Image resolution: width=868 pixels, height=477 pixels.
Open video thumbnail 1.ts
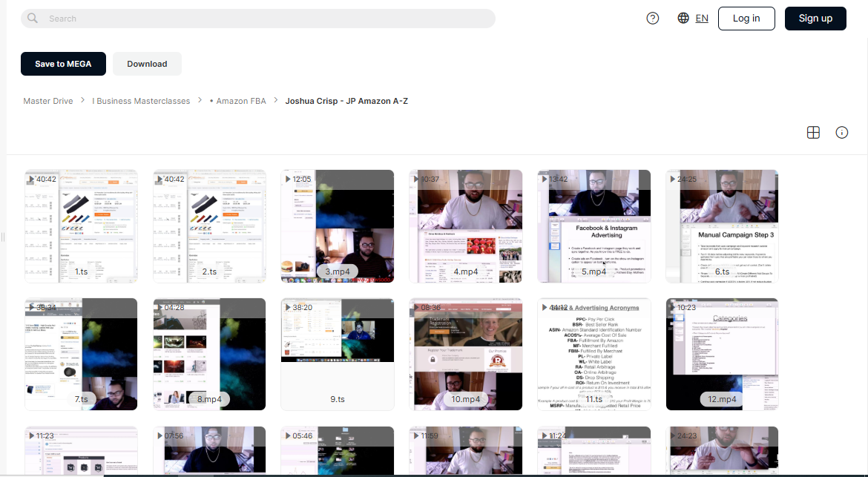(81, 226)
